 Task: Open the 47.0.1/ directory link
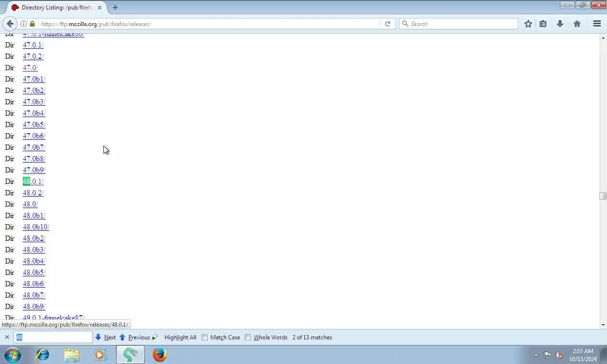click(33, 45)
